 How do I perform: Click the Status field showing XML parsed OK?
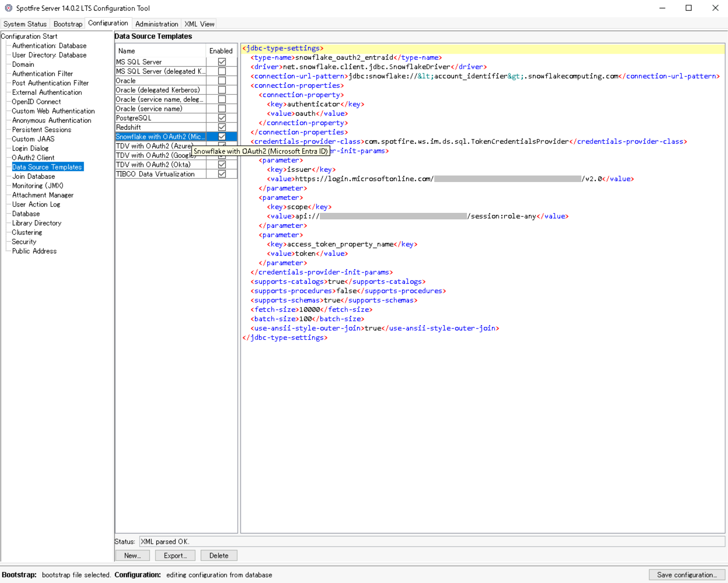click(x=432, y=541)
